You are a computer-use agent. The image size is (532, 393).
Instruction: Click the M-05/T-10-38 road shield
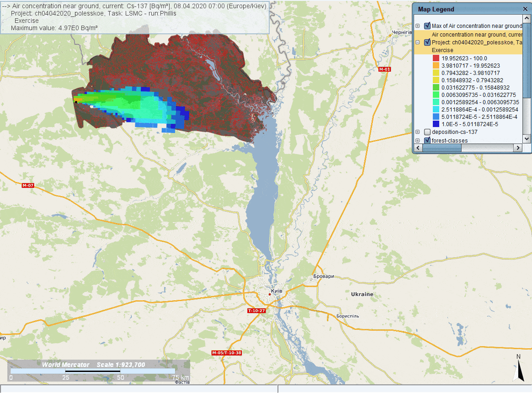[227, 353]
